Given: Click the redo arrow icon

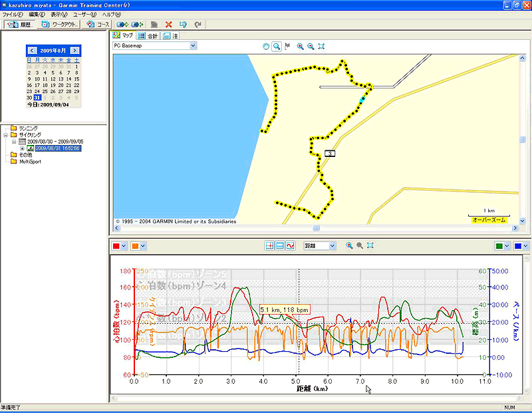Looking at the screenshot, I should [x=198, y=25].
